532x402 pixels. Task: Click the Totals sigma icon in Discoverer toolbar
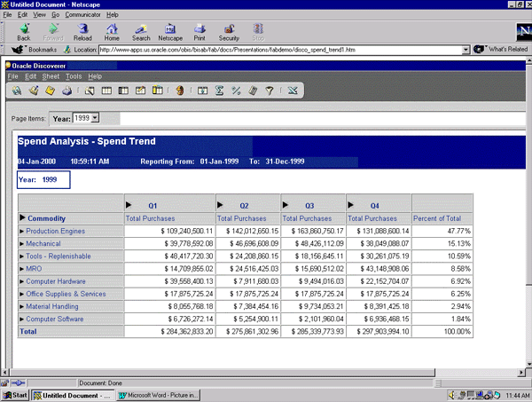pyautogui.click(x=219, y=91)
